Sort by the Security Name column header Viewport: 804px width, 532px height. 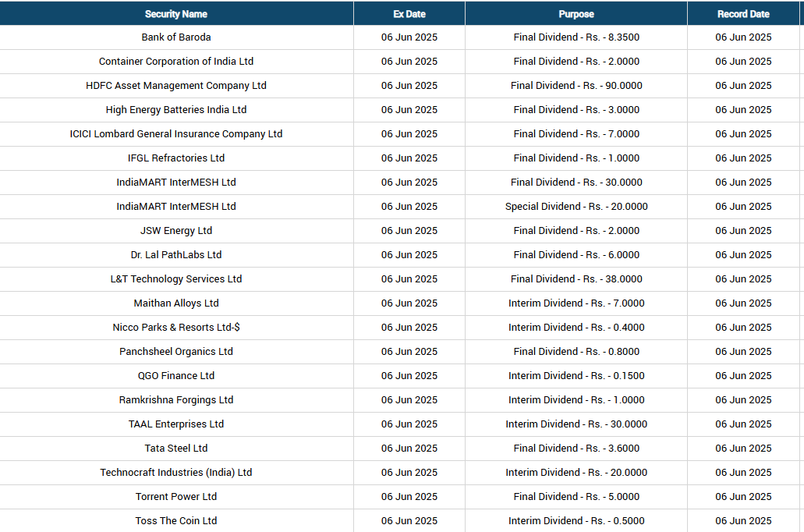click(176, 14)
